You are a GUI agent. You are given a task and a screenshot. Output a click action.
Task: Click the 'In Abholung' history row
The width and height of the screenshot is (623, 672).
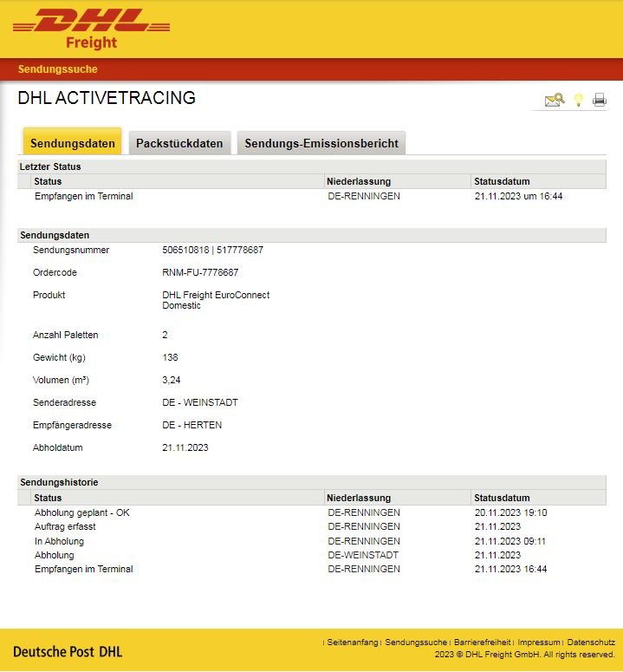click(x=312, y=541)
